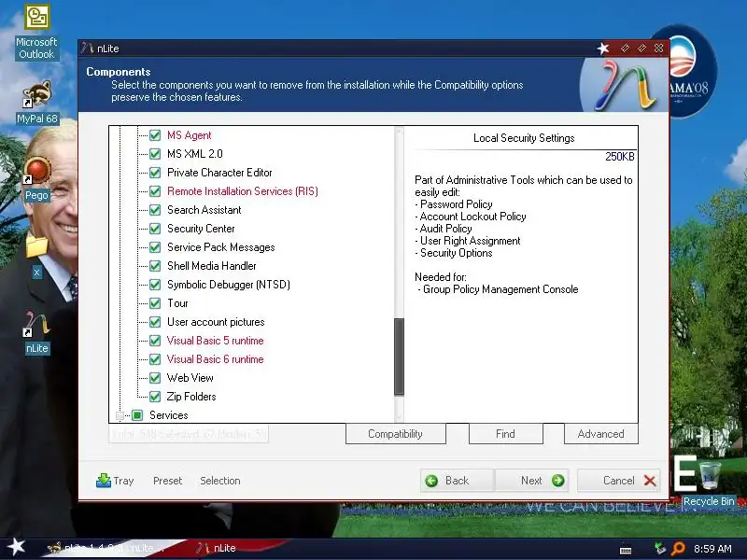747x560 pixels.
Task: Select the Pego desktop shortcut
Action: point(36,178)
